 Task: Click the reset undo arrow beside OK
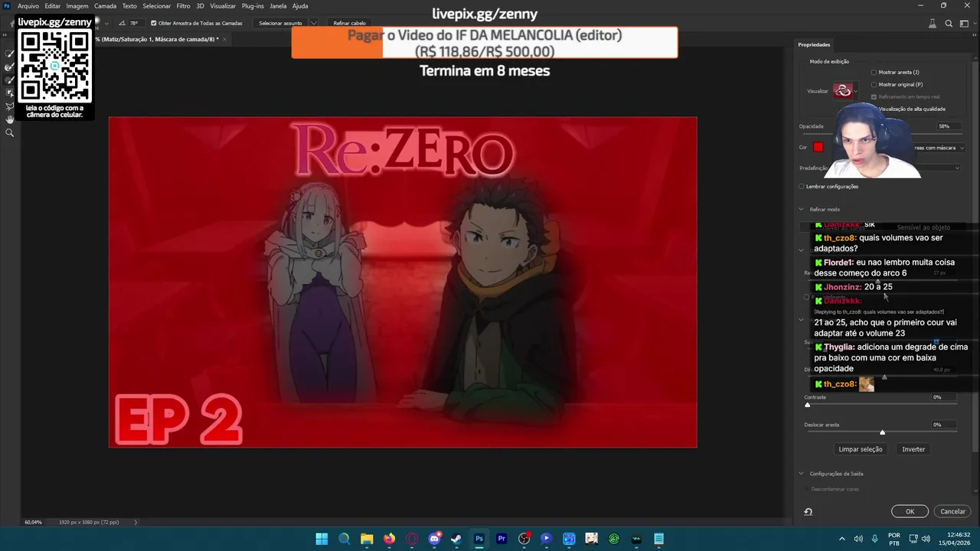coord(808,511)
